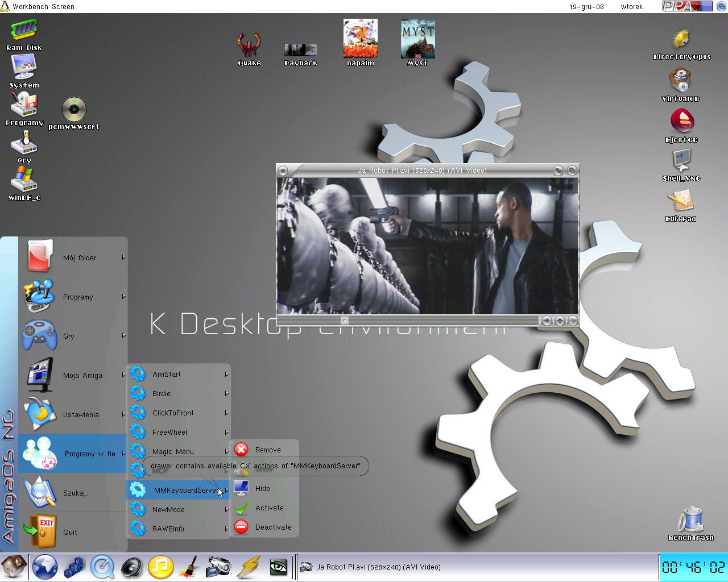Click the last playback button in video window
This screenshot has width=728, height=582.
tap(573, 321)
